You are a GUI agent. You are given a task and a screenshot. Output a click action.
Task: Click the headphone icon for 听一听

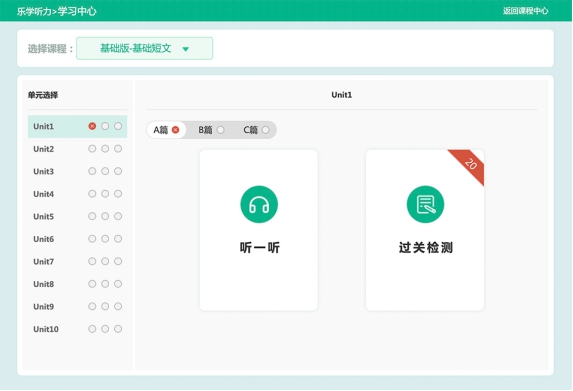pos(259,204)
